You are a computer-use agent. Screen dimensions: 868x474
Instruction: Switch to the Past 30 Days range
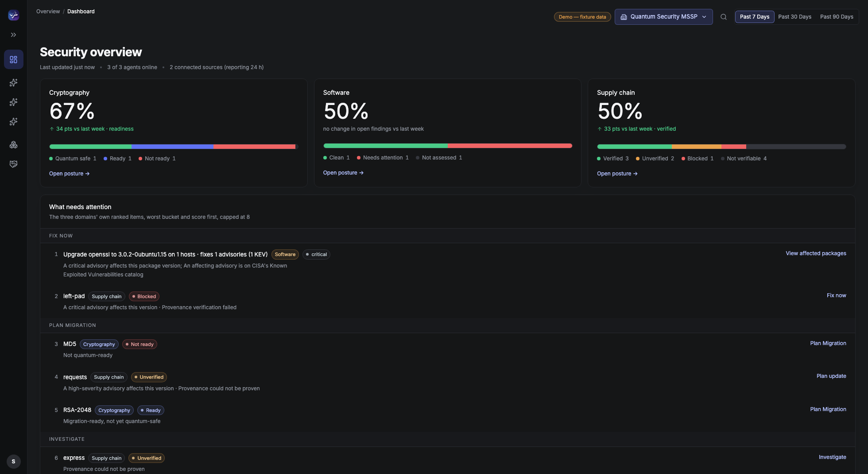tap(795, 17)
